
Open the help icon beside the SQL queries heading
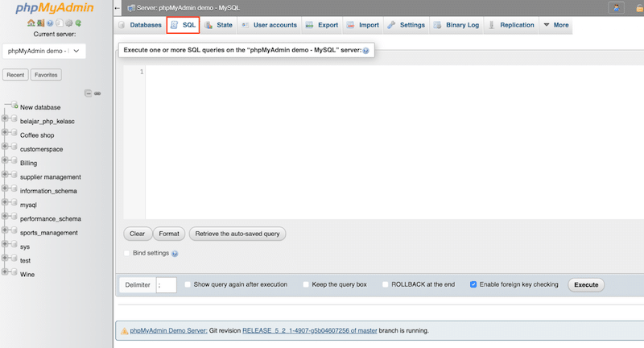[365, 51]
